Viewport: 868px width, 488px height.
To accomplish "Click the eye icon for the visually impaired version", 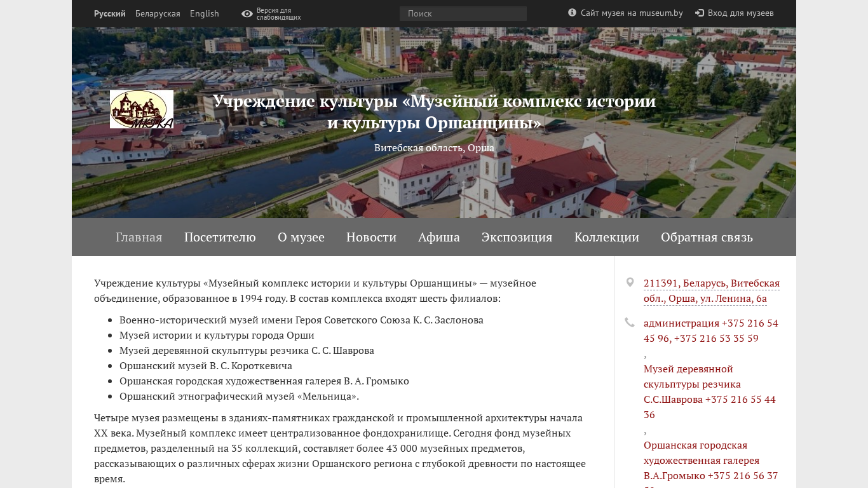I will (x=247, y=14).
